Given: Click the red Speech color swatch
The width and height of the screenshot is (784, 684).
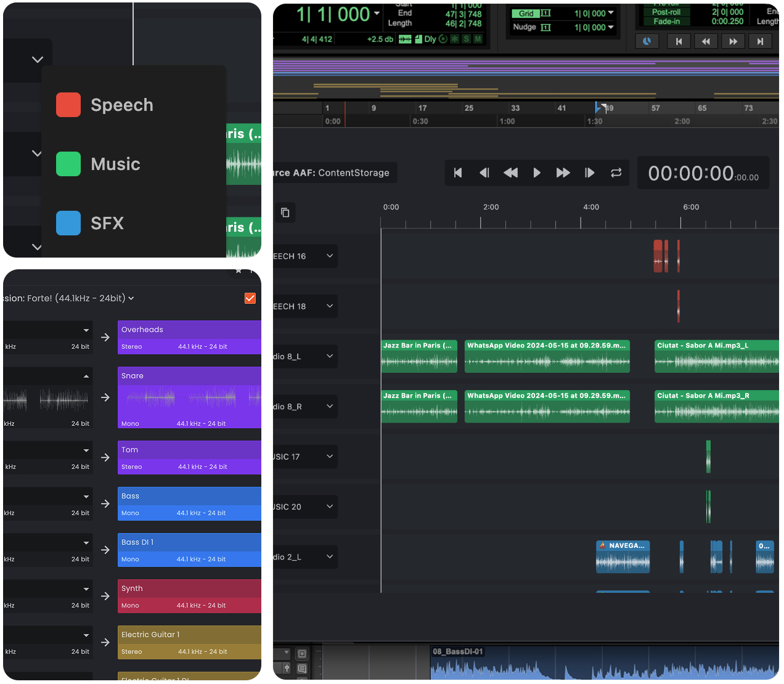Looking at the screenshot, I should click(68, 105).
